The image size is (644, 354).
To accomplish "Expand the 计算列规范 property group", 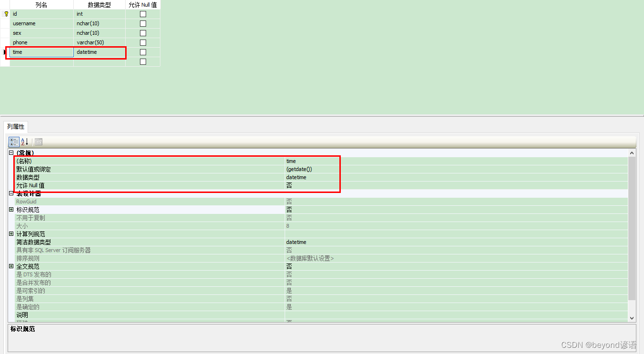I will (x=11, y=234).
